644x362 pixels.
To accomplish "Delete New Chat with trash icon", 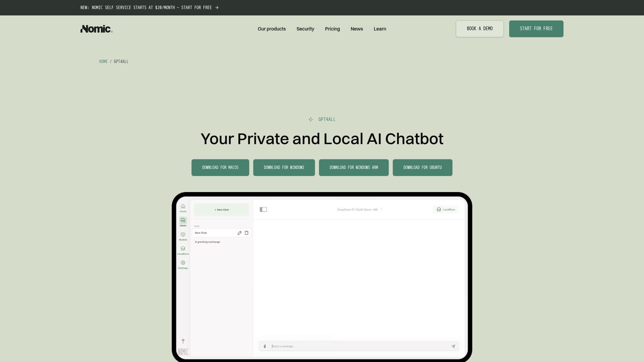I will [x=247, y=233].
